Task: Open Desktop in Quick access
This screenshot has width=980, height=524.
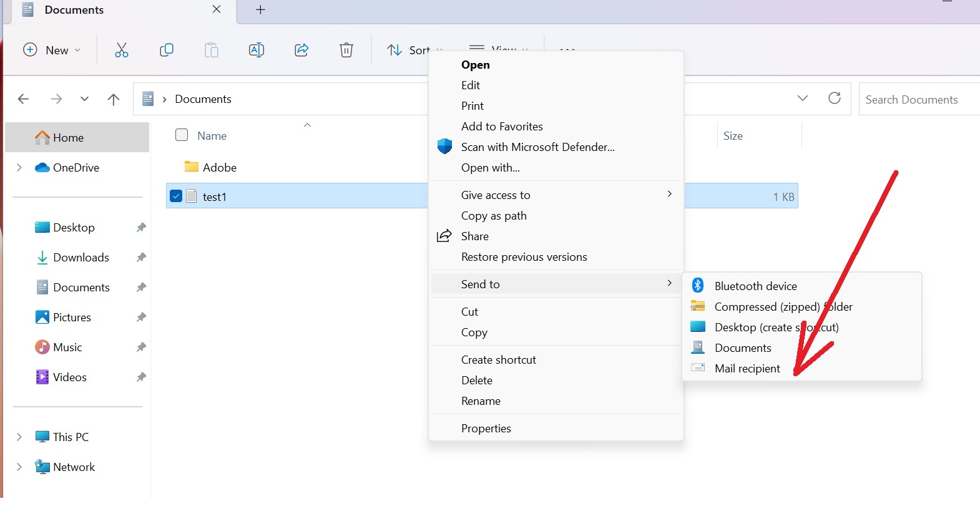Action: (x=74, y=227)
